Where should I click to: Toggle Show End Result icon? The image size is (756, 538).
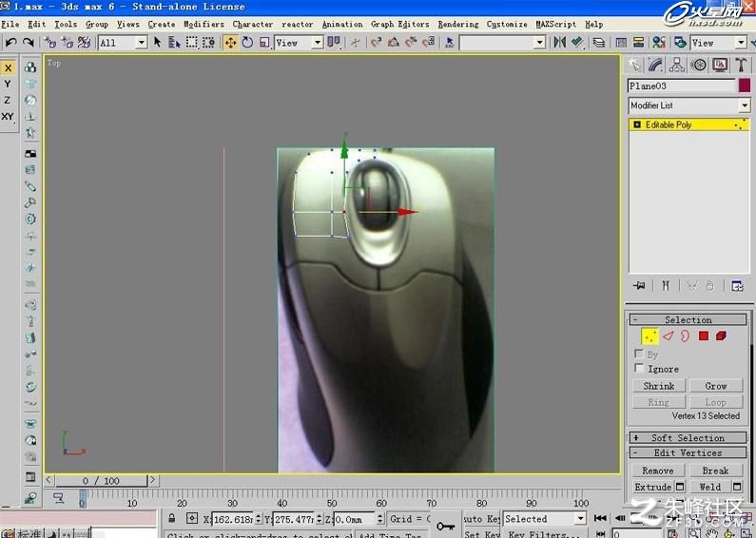[x=666, y=286]
